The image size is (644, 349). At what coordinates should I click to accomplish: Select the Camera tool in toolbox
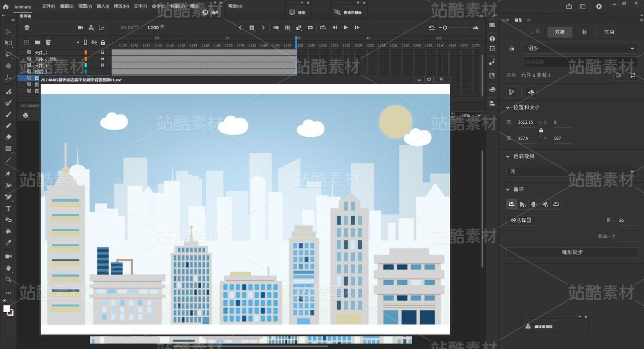[x=8, y=256]
